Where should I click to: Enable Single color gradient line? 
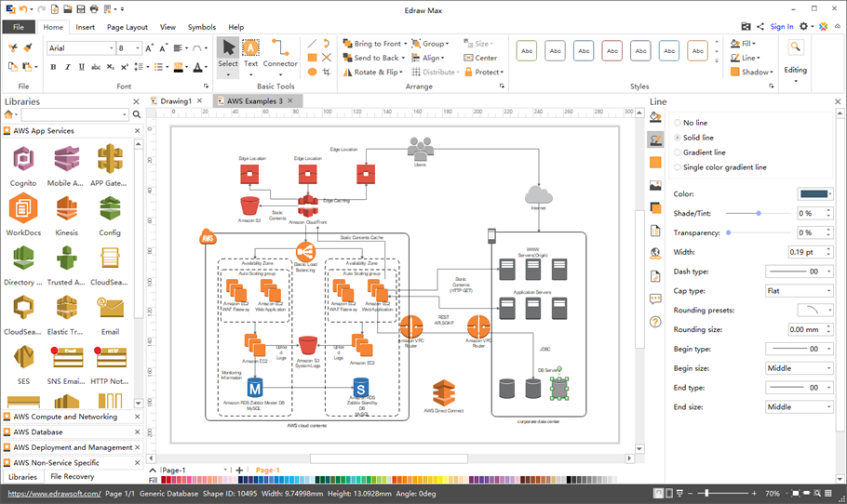pyautogui.click(x=678, y=167)
